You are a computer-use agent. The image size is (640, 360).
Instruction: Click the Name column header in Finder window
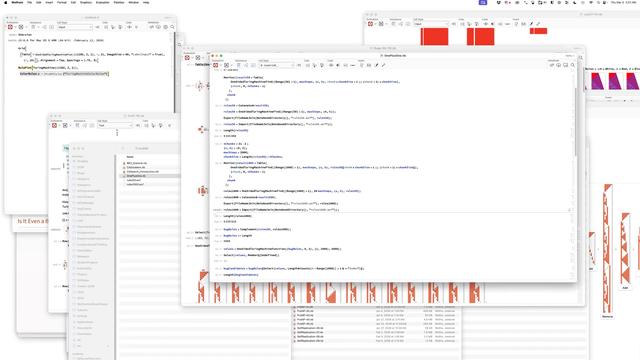pyautogui.click(x=130, y=157)
